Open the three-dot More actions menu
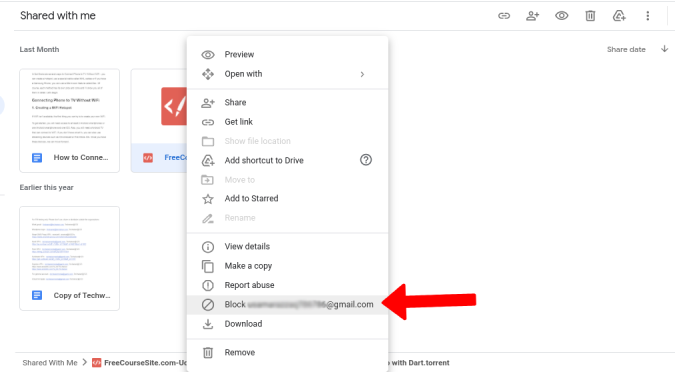675x372 pixels. tap(647, 16)
